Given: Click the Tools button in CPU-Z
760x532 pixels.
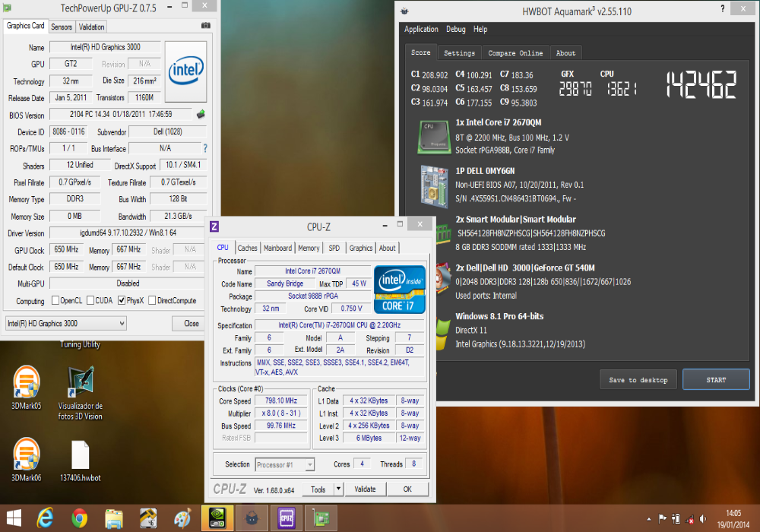Looking at the screenshot, I should 318,489.
